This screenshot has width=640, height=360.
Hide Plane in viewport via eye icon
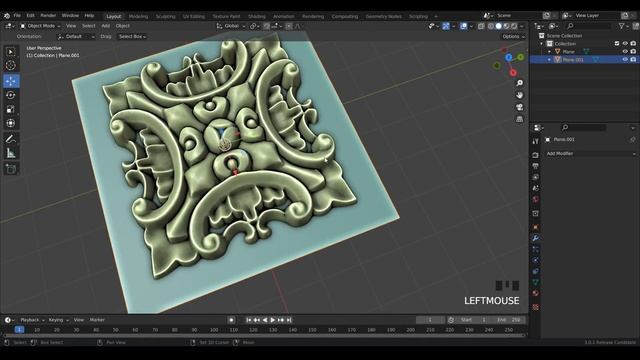(625, 51)
